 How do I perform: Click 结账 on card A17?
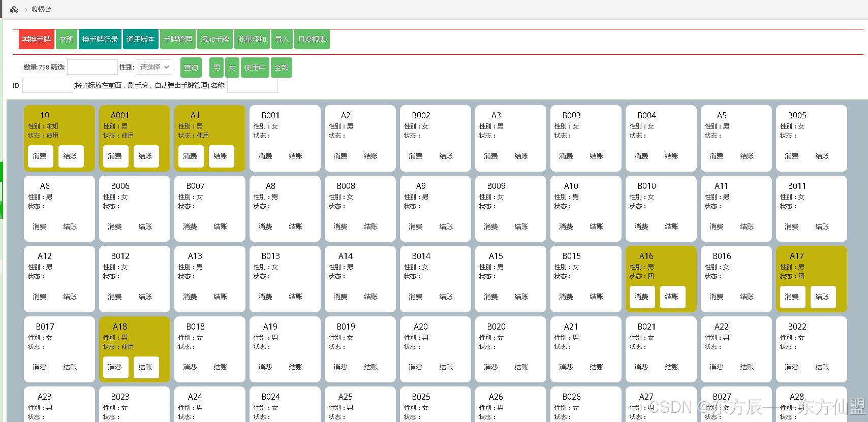coord(822,297)
